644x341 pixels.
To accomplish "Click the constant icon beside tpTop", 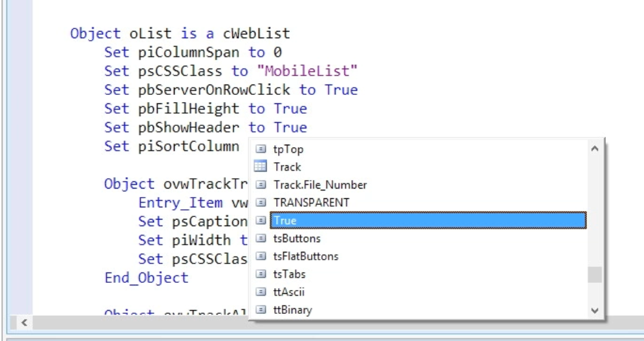I will pyautogui.click(x=261, y=149).
